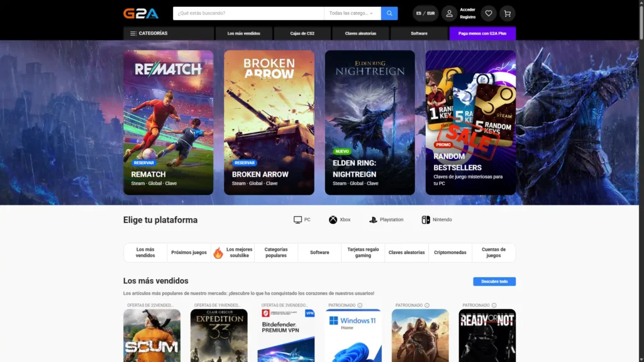Click the G2A logo
Image resolution: width=644 pixels, height=362 pixels.
pos(140,14)
